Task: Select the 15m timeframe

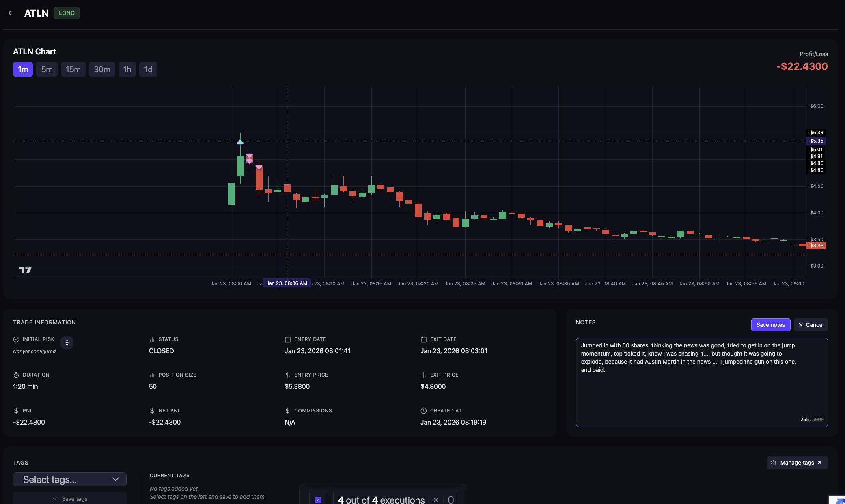Action: point(73,69)
